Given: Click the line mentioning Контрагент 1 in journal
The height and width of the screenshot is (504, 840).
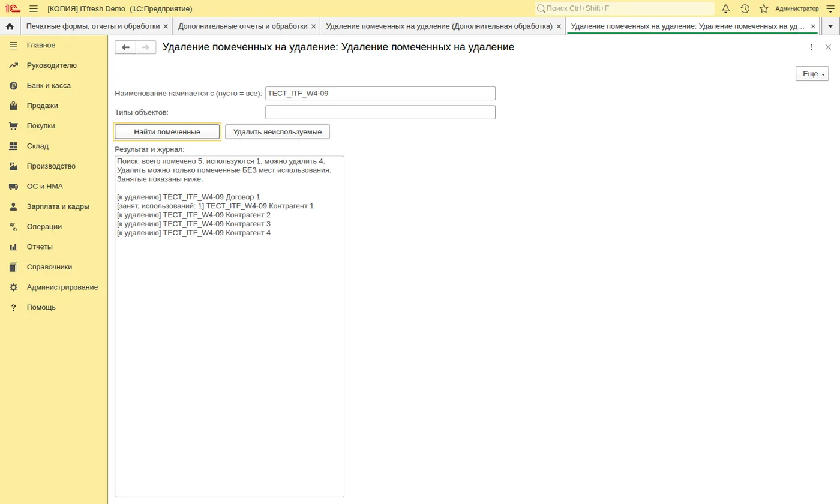Looking at the screenshot, I should pyautogui.click(x=215, y=206).
